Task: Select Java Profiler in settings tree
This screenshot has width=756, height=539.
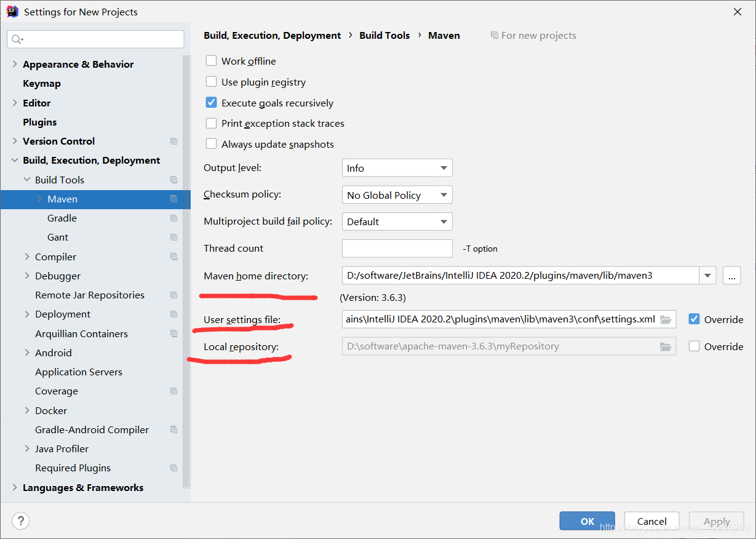Action: 62,449
